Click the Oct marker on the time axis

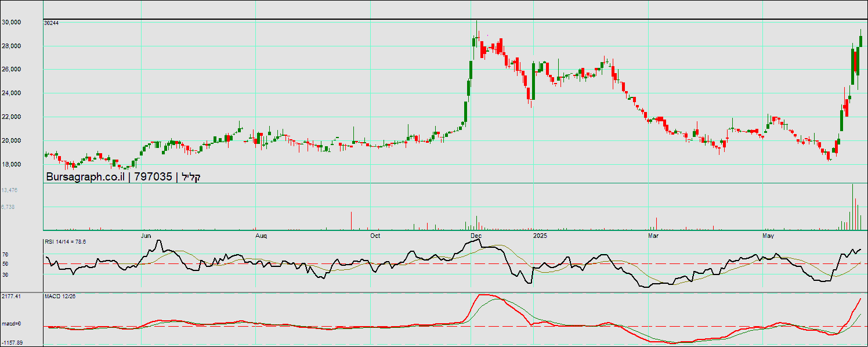pyautogui.click(x=375, y=236)
